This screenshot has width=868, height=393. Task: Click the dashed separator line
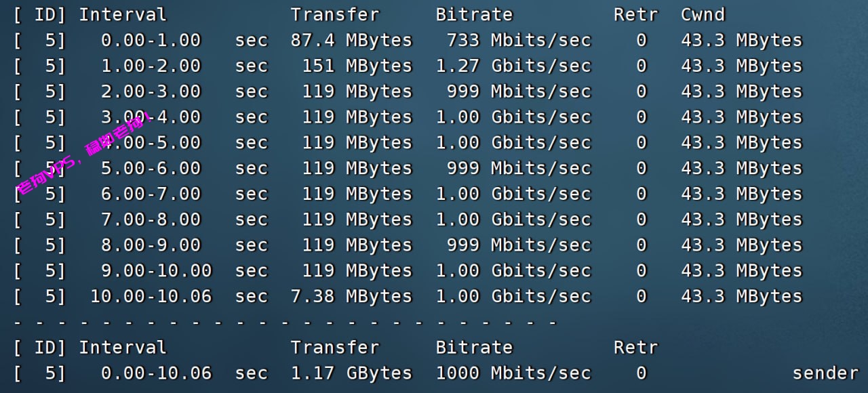pyautogui.click(x=285, y=322)
